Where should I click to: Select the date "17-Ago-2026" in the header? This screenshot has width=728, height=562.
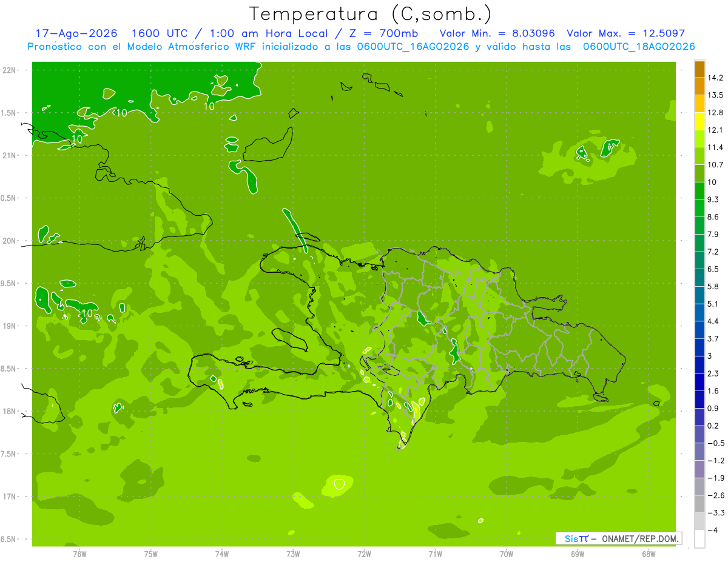76,33
